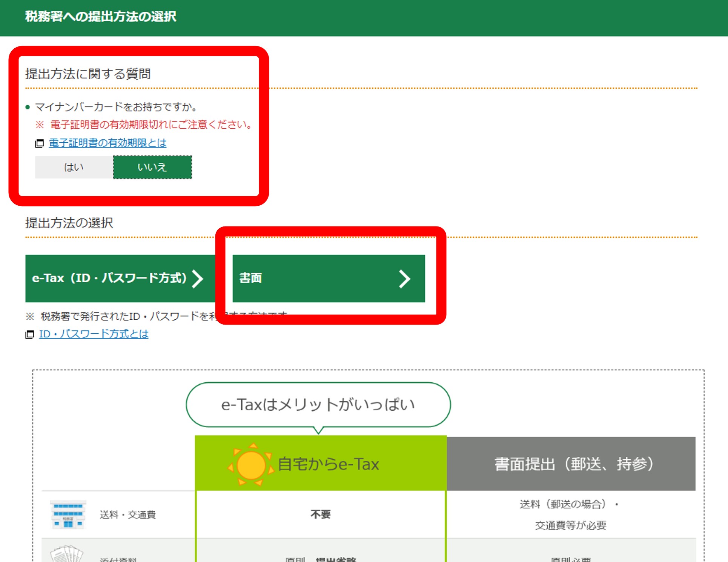Click 税務署への提出方法の選択 page header
This screenshot has width=728, height=562.
(x=101, y=17)
